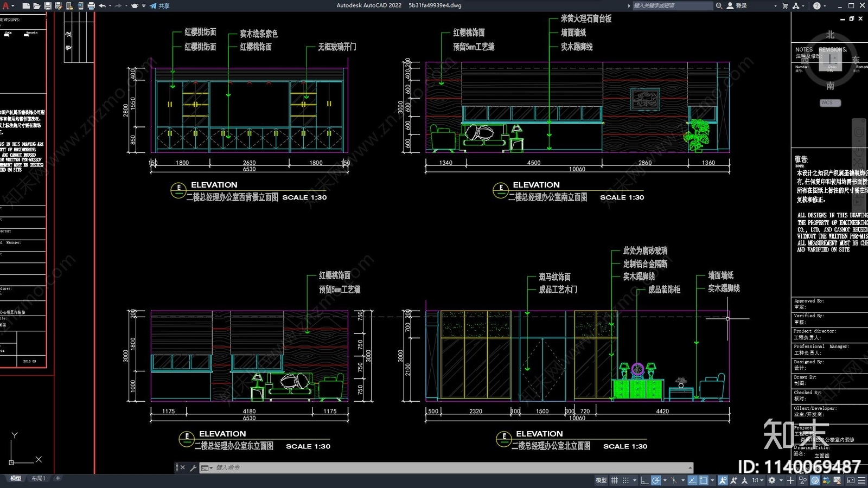
Task: Toggle clean screen icon in status bar
Action: [x=851, y=480]
